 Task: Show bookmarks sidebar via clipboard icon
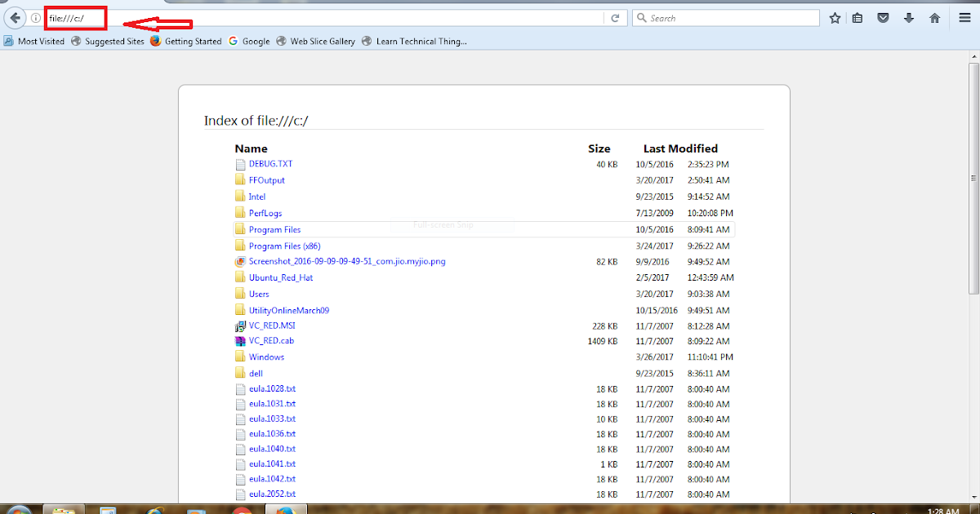point(858,17)
